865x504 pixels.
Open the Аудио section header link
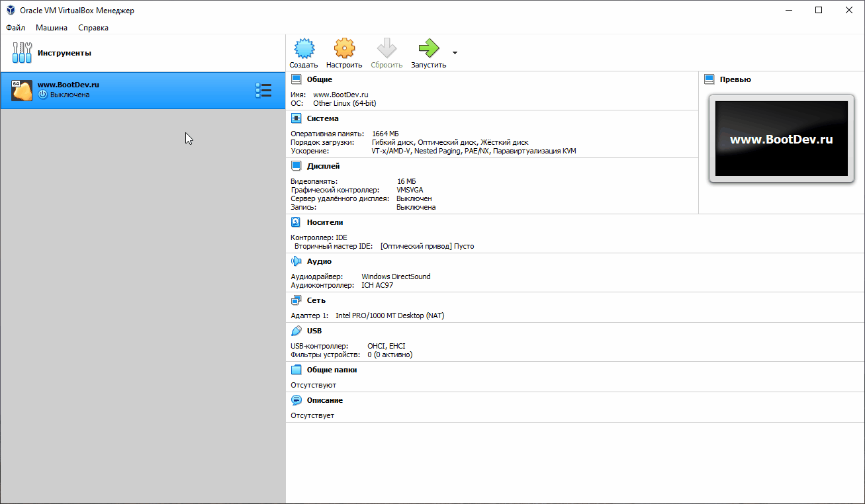(320, 261)
